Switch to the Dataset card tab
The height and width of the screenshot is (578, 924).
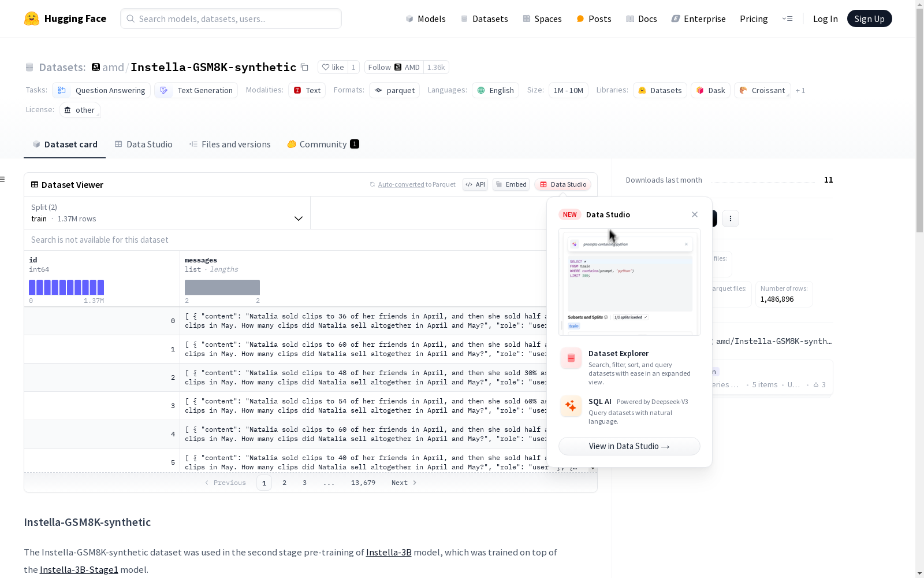[x=65, y=144]
